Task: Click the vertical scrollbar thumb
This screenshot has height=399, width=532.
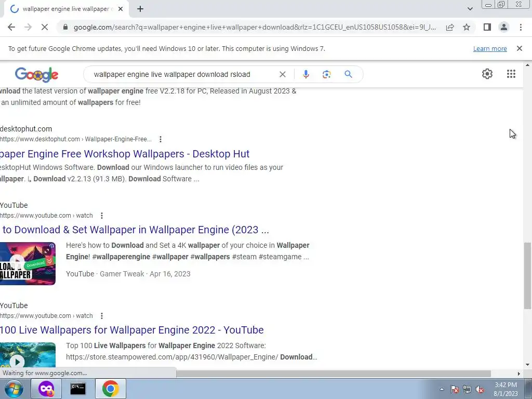Action: tap(527, 275)
